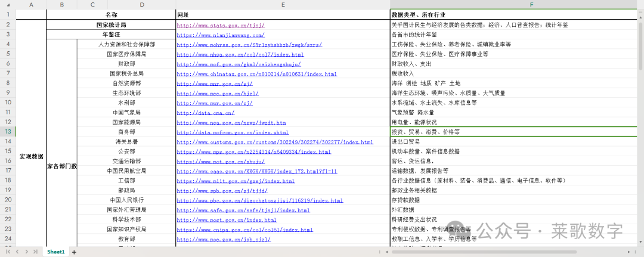Select column D header
644x257 pixels.
pyautogui.click(x=142, y=5)
